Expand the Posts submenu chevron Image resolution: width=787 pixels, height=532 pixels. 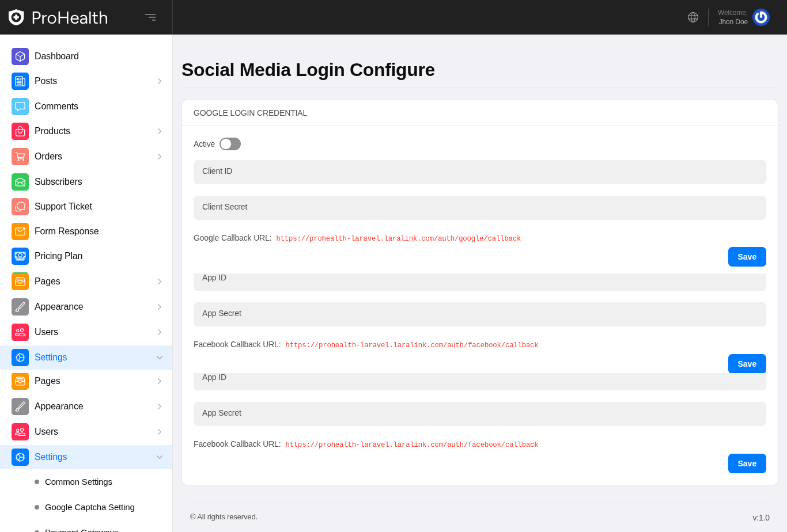(x=160, y=81)
